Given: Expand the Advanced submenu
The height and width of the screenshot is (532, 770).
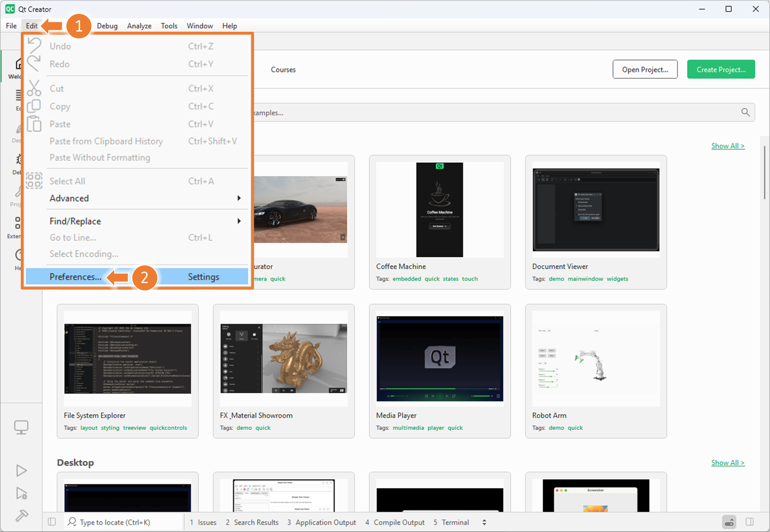Looking at the screenshot, I should coord(137,198).
